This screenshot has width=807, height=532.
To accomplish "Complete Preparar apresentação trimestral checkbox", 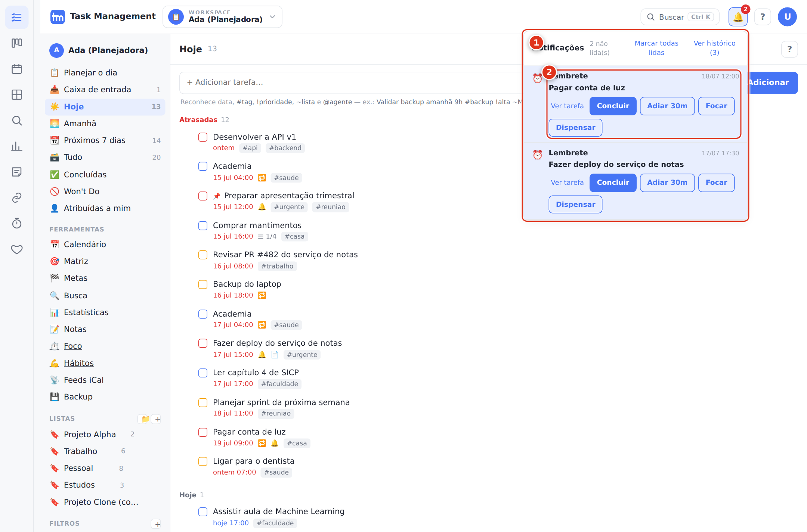I will coord(203,196).
